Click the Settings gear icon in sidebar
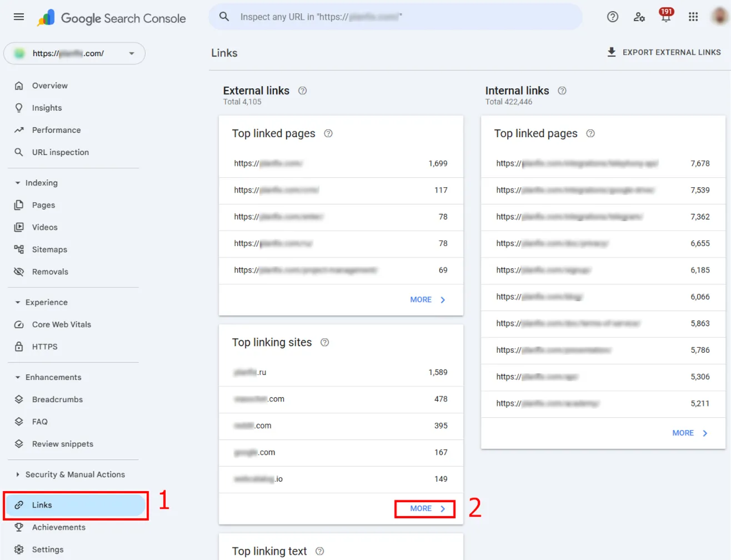The width and height of the screenshot is (731, 560). [19, 549]
